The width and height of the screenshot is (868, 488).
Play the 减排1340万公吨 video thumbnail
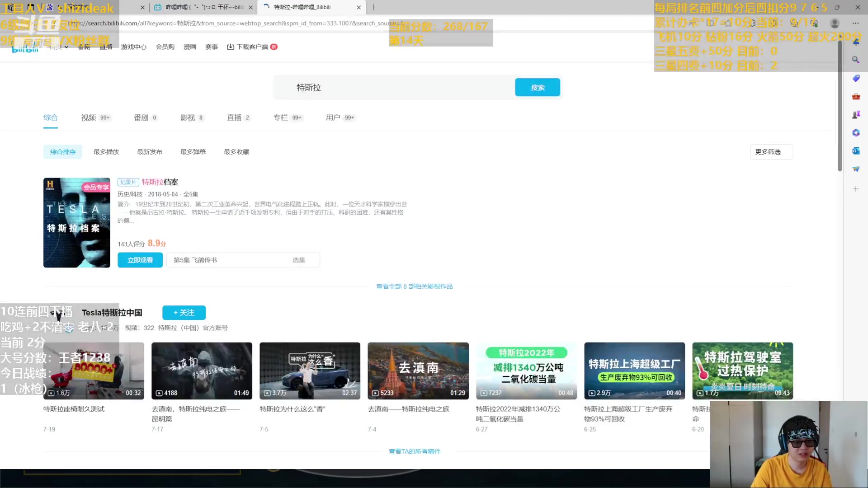[526, 371]
